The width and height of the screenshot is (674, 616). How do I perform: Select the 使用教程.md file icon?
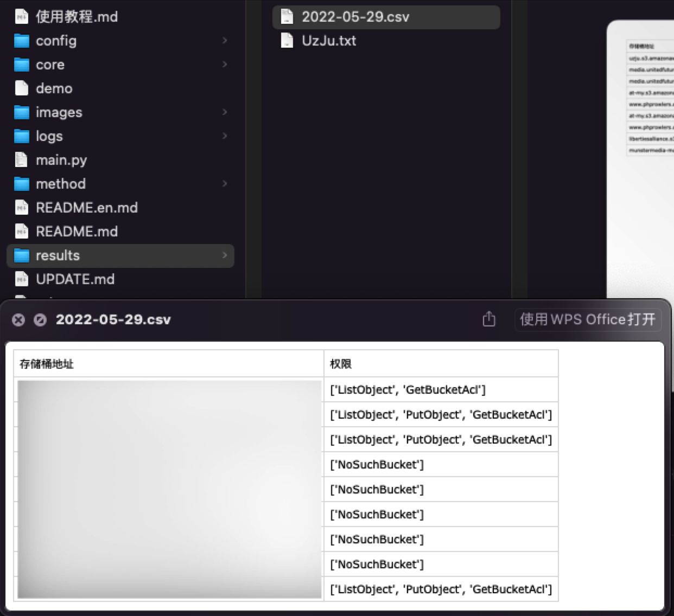pyautogui.click(x=21, y=17)
